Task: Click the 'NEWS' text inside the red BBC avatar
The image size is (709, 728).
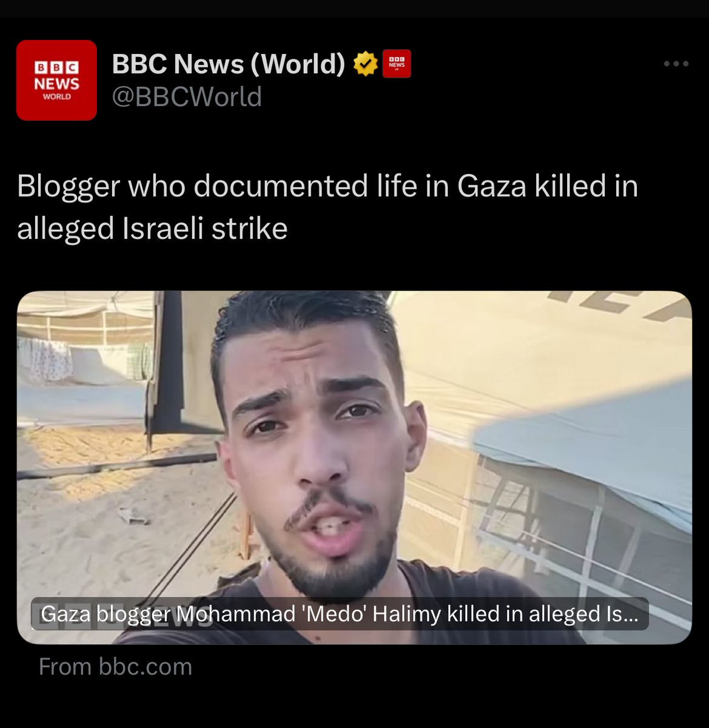Action: click(x=56, y=83)
